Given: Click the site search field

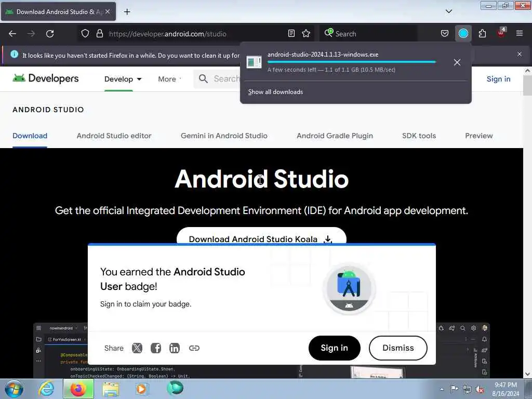Looking at the screenshot, I should 217,79.
